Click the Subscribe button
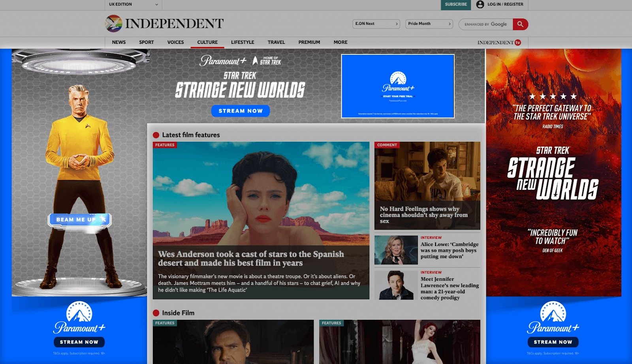 click(456, 5)
